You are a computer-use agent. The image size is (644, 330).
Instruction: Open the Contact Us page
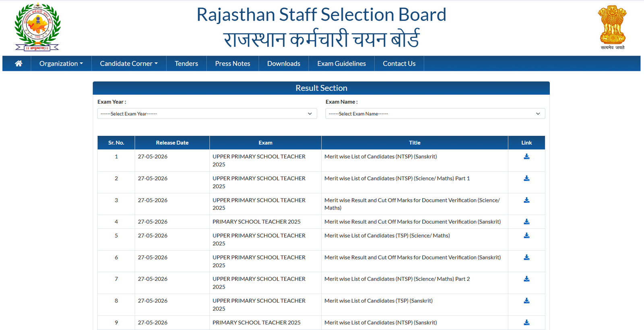pyautogui.click(x=399, y=63)
